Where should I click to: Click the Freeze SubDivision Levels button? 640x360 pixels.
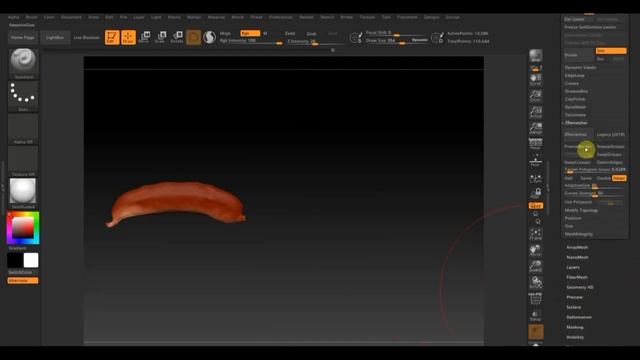pyautogui.click(x=590, y=27)
